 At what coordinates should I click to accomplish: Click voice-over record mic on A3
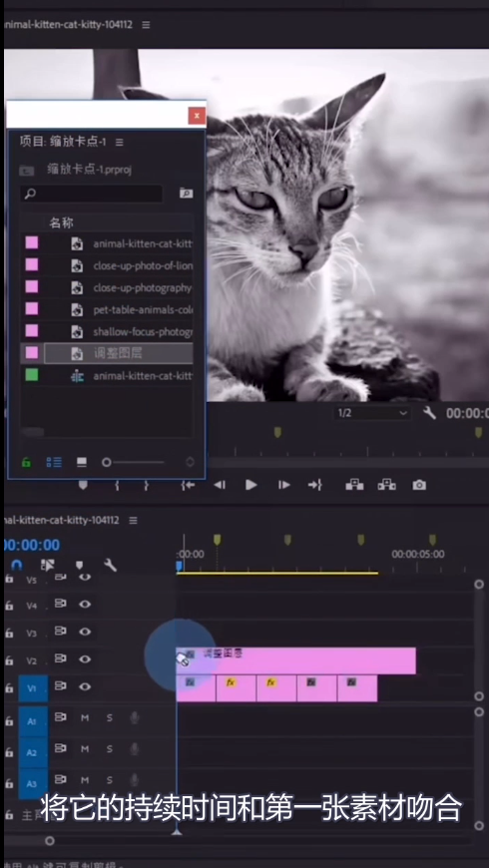click(134, 780)
